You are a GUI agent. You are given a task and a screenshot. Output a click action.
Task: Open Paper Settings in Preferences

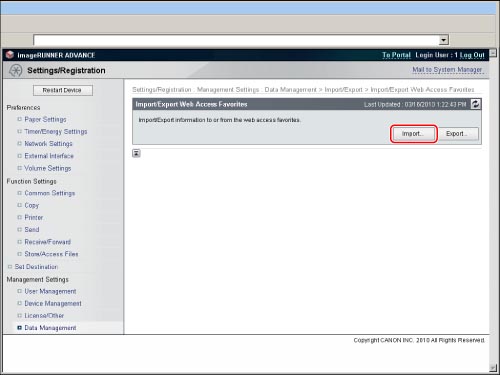pyautogui.click(x=45, y=119)
